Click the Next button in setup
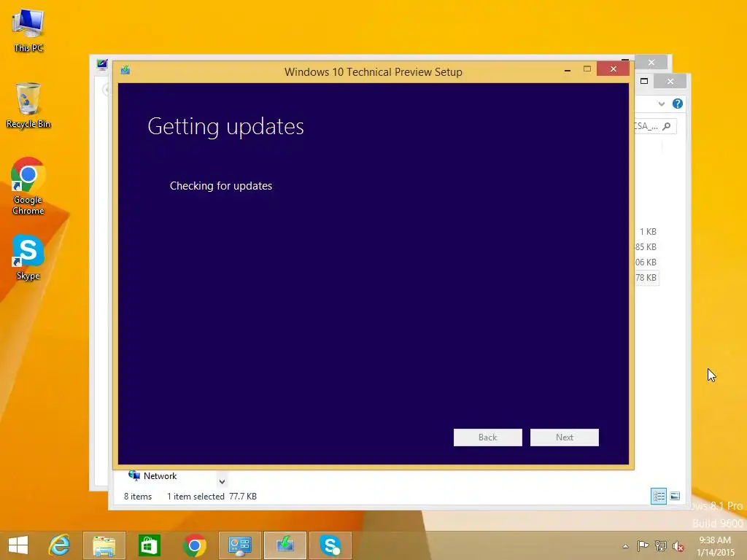This screenshot has width=747, height=560. 564,437
